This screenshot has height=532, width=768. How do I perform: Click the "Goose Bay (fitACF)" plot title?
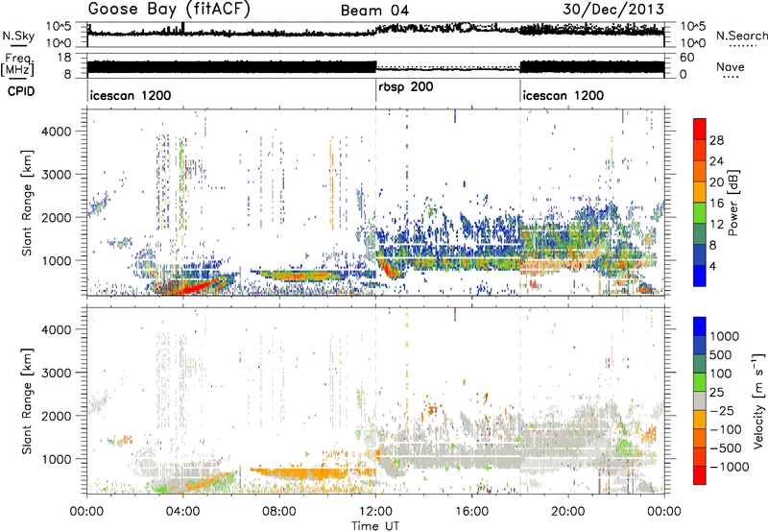pos(169,10)
